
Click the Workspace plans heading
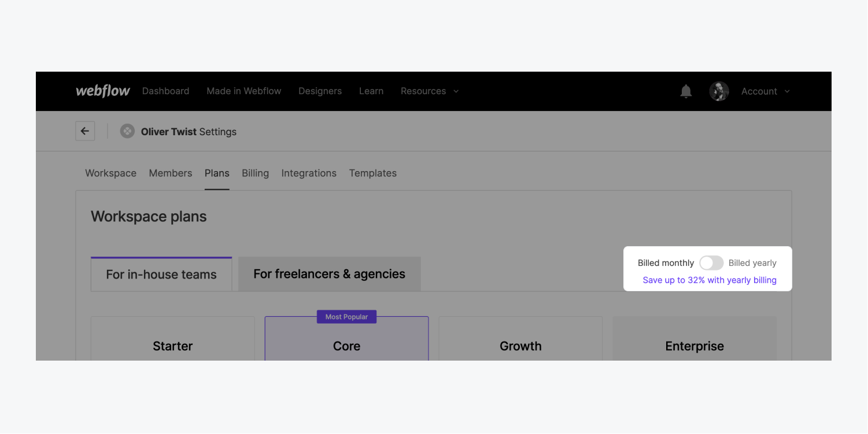click(149, 217)
